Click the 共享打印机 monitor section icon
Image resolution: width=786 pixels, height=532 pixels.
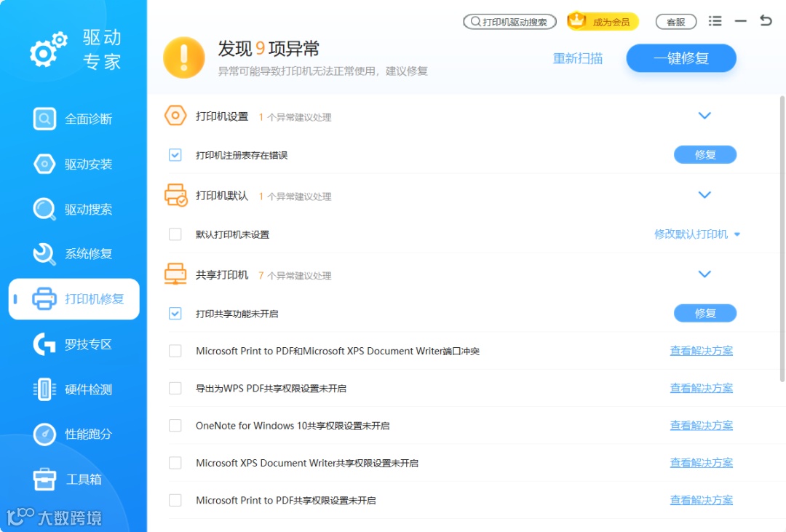click(x=175, y=274)
